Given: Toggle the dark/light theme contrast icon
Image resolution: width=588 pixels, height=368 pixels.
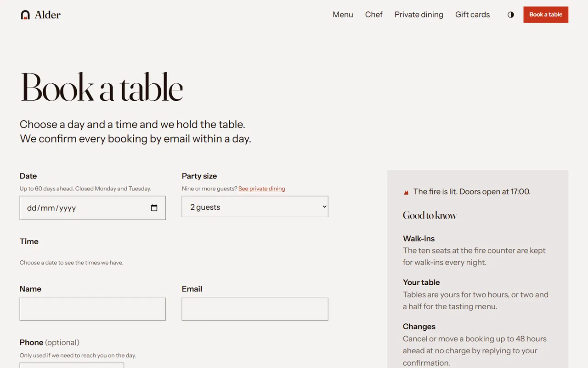Looking at the screenshot, I should coord(511,15).
